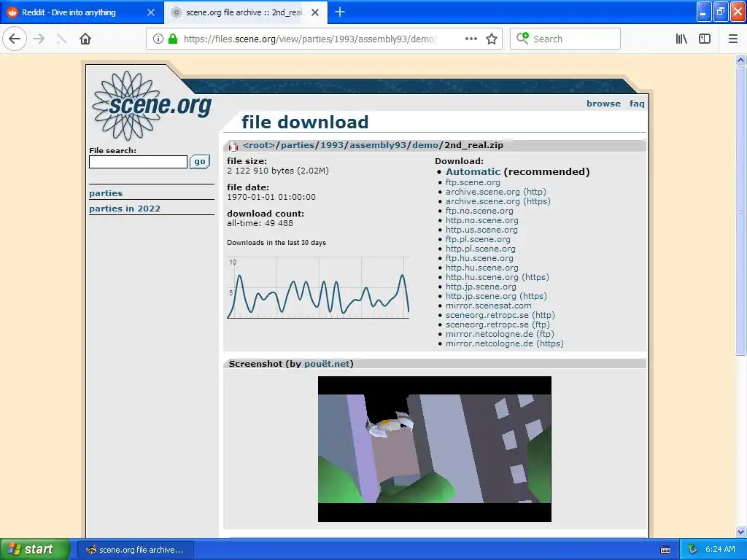Choose http.jp.scene.org mirror without https

click(481, 287)
